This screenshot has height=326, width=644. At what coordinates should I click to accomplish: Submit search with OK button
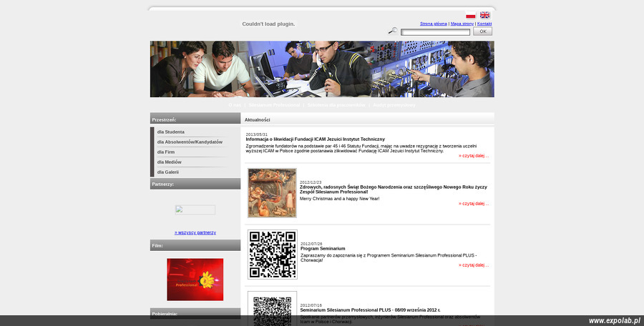[482, 31]
